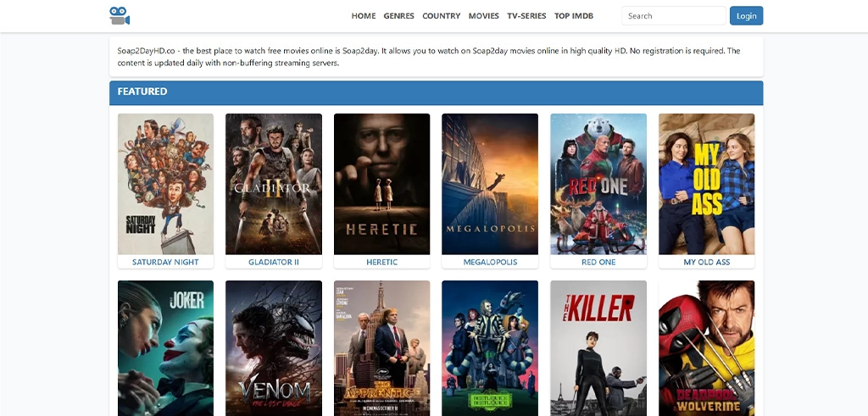Select The Killer movie poster

598,347
